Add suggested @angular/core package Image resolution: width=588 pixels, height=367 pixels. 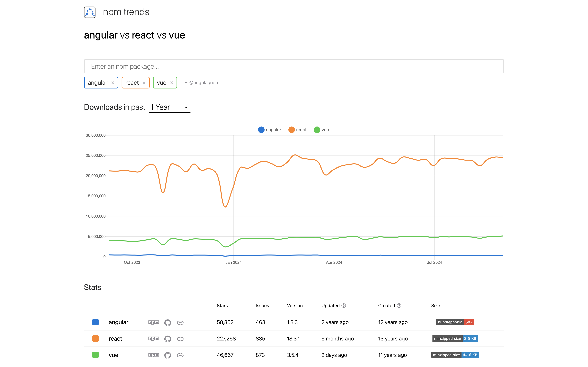[202, 83]
